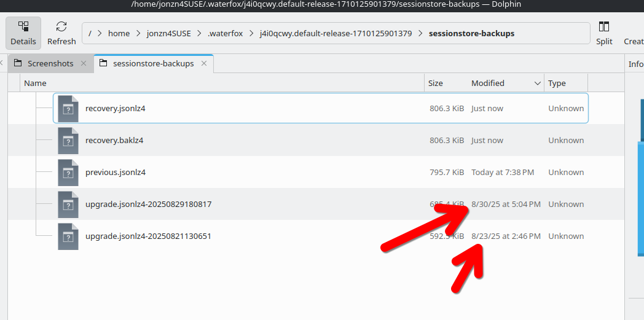Click Just now in the recovery.baklz4 row
The image size is (644, 320).
click(487, 140)
